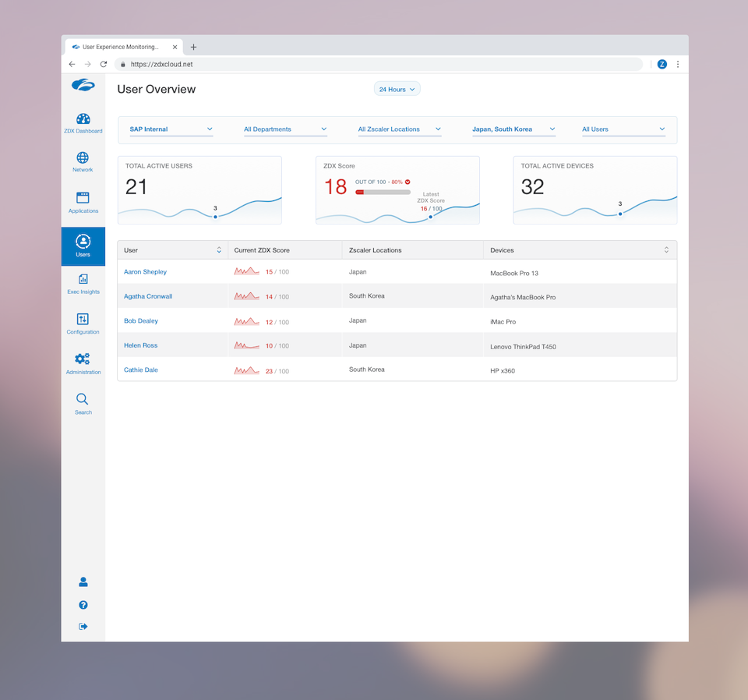
Task: Click the Lenovo ThinkPad T450 device cell
Action: (x=523, y=347)
